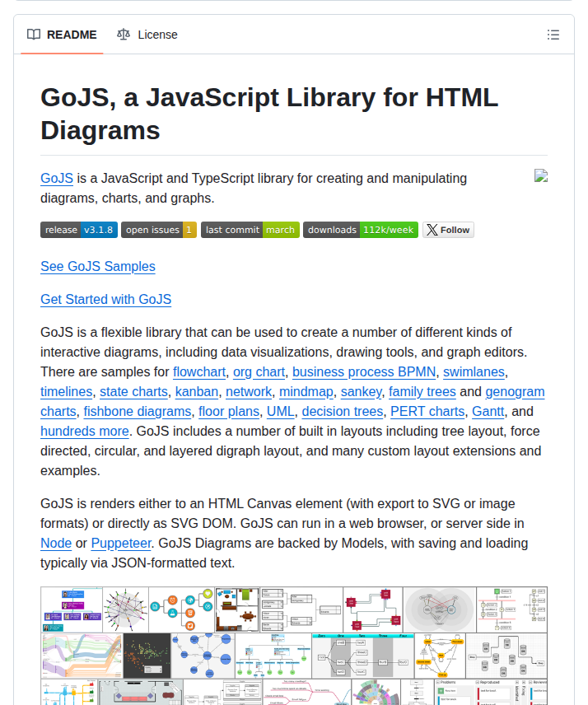Open the network sample link
This screenshot has height=705, width=588.
(x=249, y=391)
